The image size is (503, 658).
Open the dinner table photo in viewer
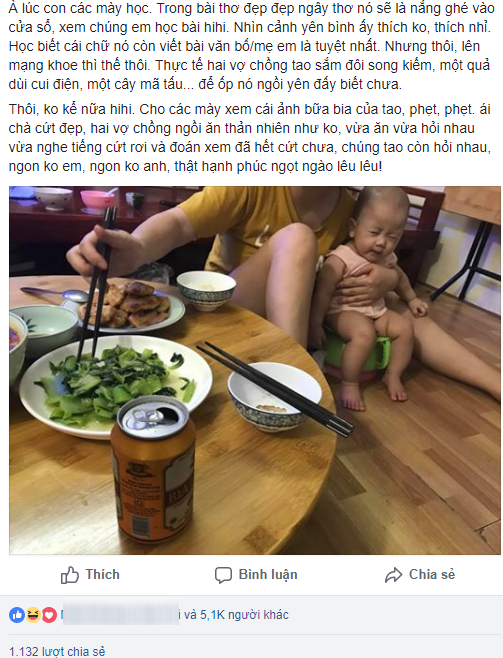pyautogui.click(x=255, y=370)
